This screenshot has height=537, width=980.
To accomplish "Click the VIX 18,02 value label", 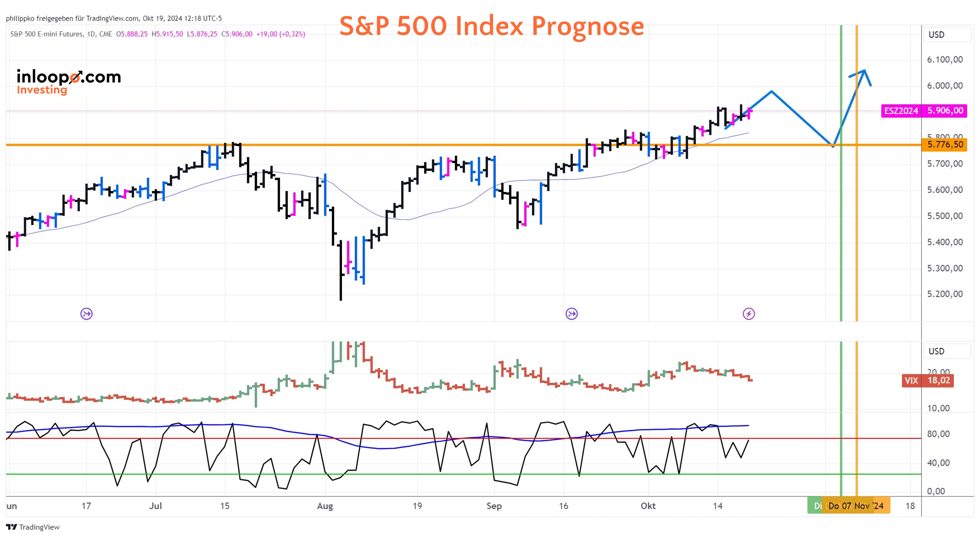I will (927, 380).
